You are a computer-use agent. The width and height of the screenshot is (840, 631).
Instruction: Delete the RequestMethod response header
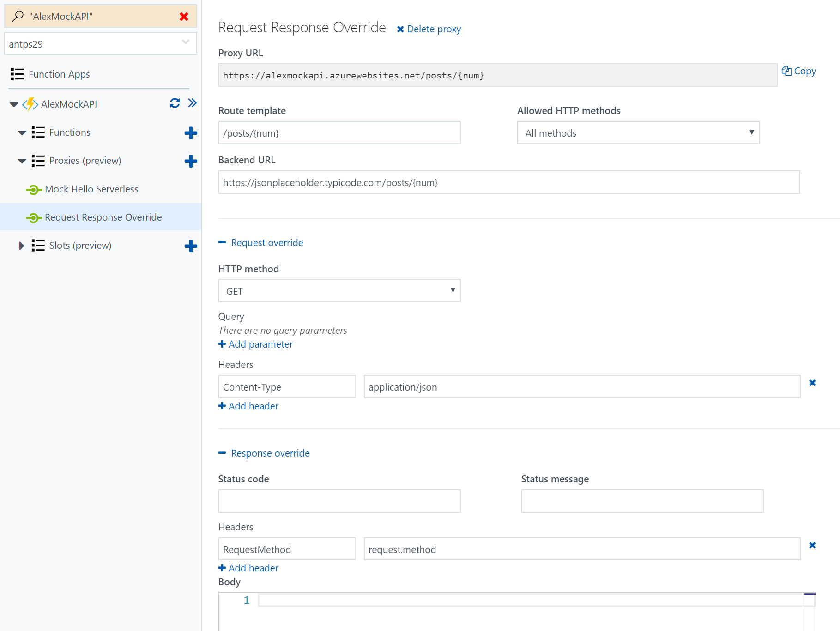pyautogui.click(x=812, y=546)
